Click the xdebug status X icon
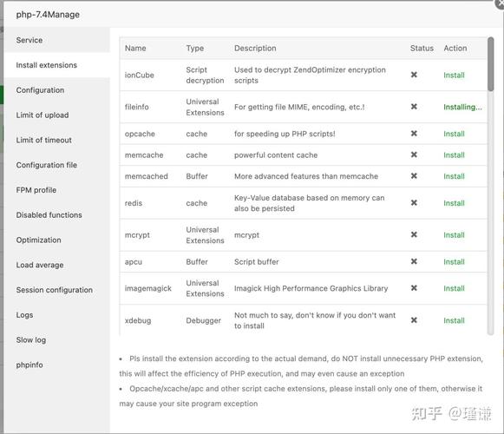This screenshot has height=434, width=504. pyautogui.click(x=414, y=320)
